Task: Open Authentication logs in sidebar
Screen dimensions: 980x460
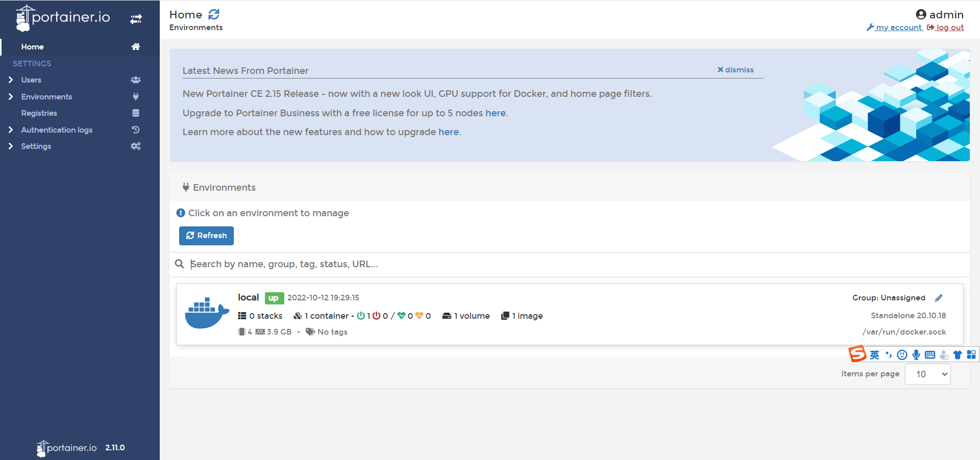Action: point(57,130)
